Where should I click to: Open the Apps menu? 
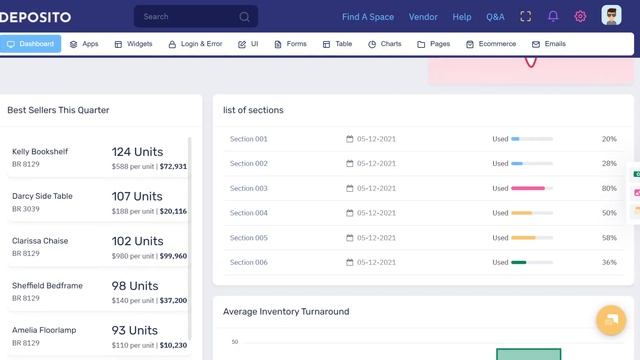84,44
